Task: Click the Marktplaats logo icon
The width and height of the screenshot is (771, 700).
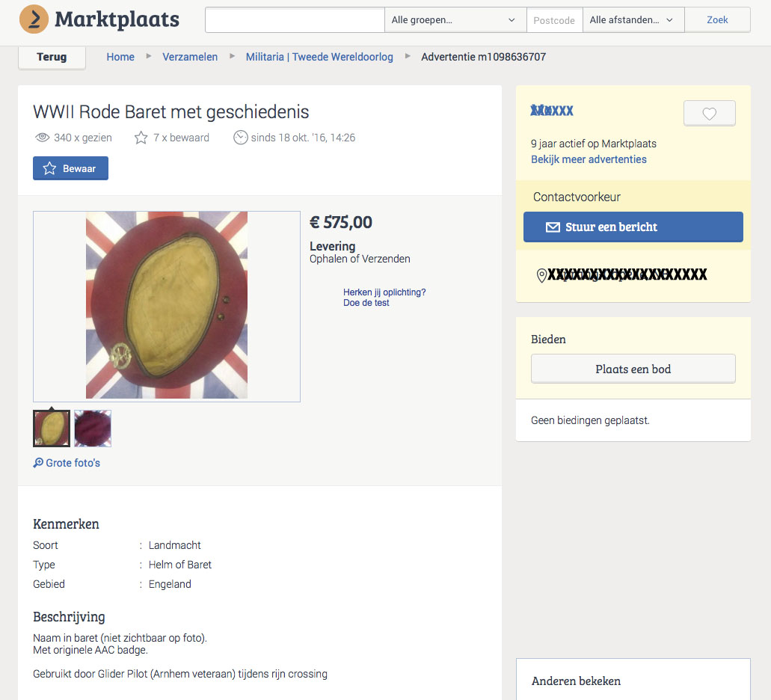Action: coord(34,19)
